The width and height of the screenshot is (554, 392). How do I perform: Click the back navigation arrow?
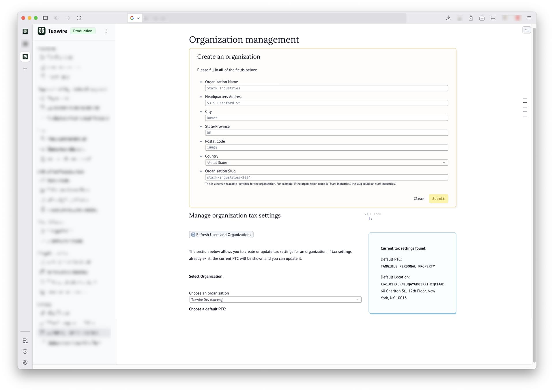(57, 18)
